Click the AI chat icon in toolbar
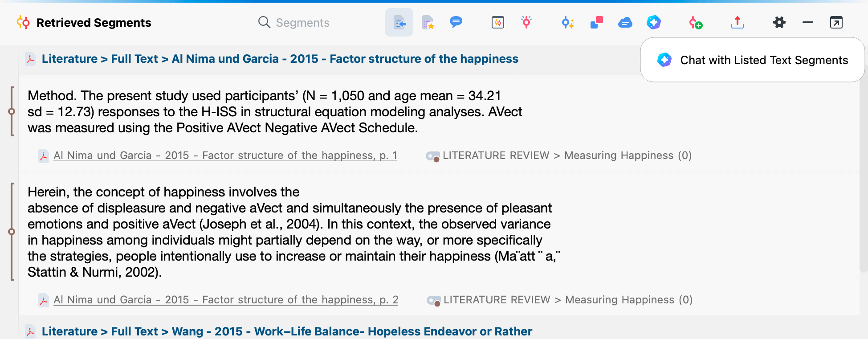Viewport: 868px width, 339px height. 653,22
